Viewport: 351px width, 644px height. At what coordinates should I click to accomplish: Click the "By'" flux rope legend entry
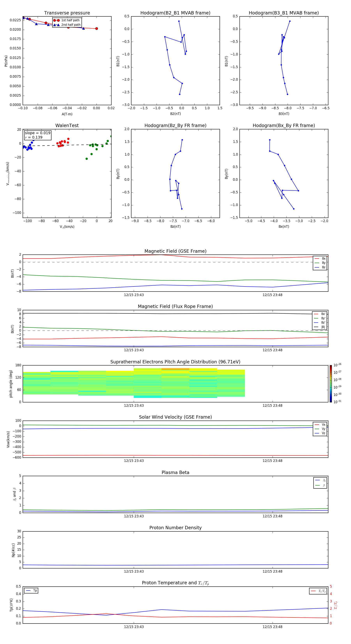coord(320,318)
